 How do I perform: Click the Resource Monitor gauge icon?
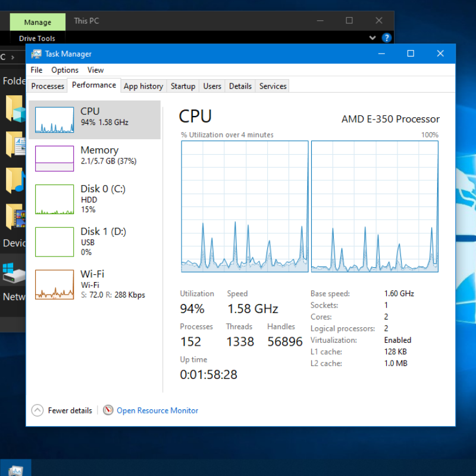tap(108, 410)
